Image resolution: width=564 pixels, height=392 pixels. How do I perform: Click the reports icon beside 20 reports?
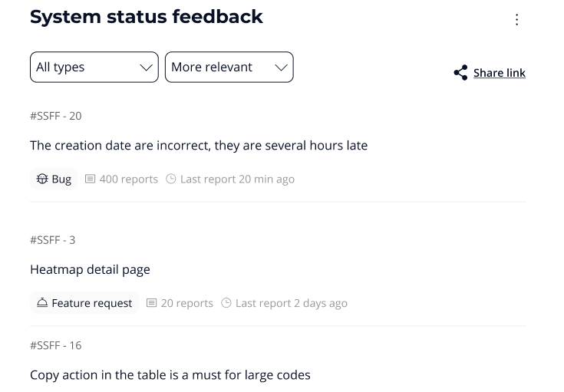point(152,303)
